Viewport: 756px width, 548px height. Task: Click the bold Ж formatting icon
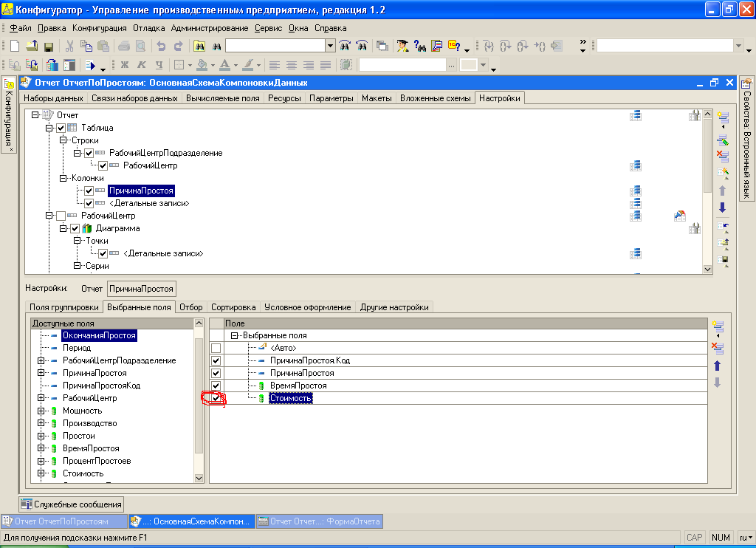[124, 65]
